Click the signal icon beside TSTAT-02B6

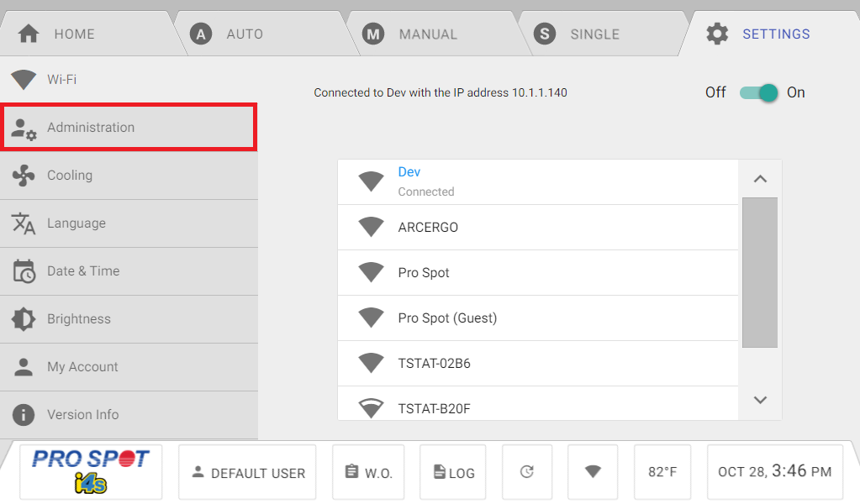tap(372, 363)
